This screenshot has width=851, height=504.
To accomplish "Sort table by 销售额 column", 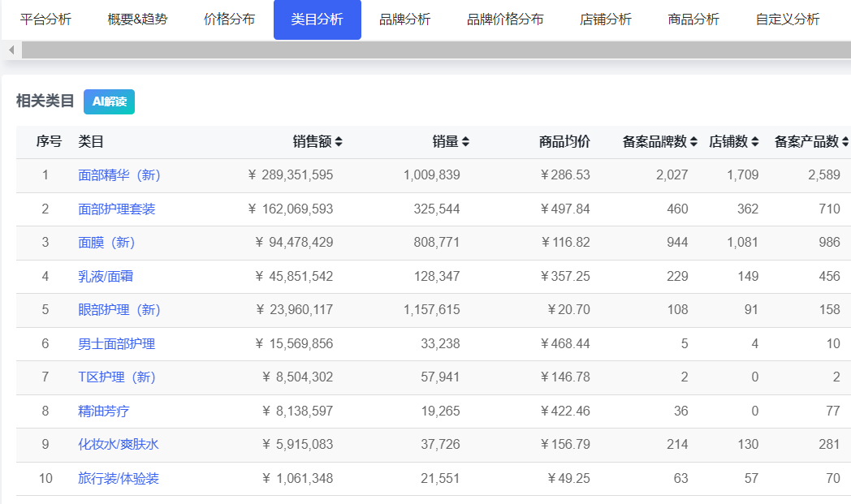I will [318, 141].
